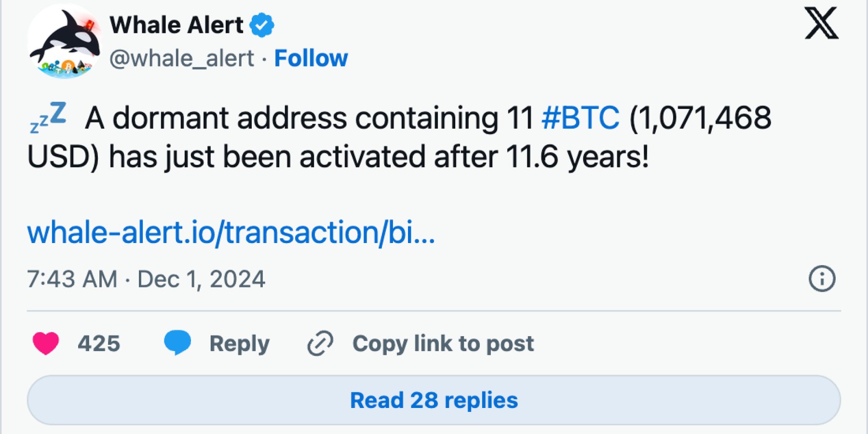Click the Reply text label
Screen dimensions: 868x434
coord(240,344)
